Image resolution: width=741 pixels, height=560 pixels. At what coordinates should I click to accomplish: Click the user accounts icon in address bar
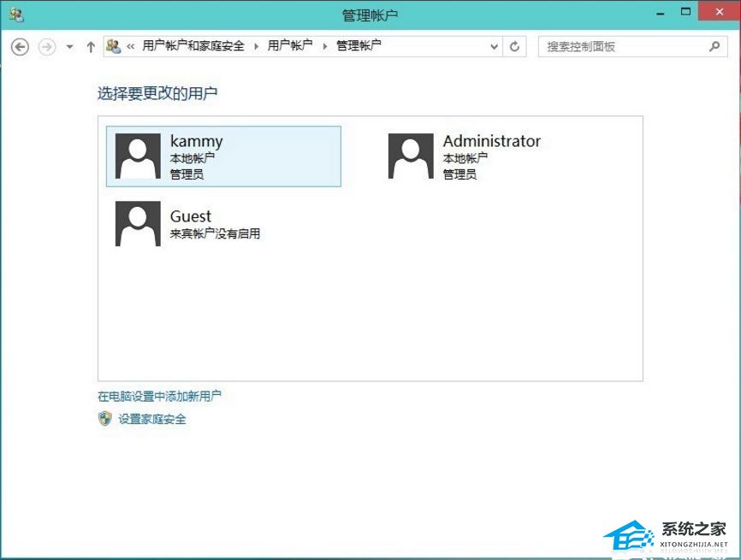(114, 46)
